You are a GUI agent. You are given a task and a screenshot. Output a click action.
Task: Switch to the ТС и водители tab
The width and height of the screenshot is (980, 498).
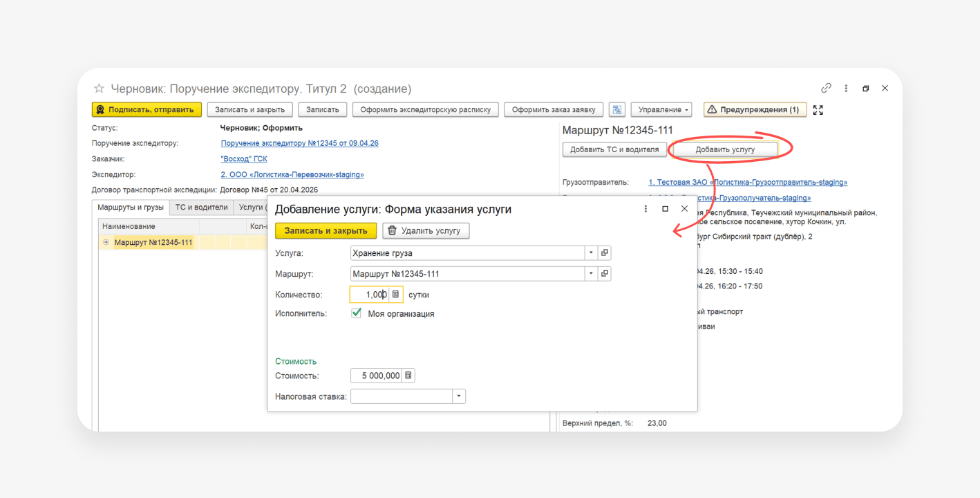click(201, 207)
